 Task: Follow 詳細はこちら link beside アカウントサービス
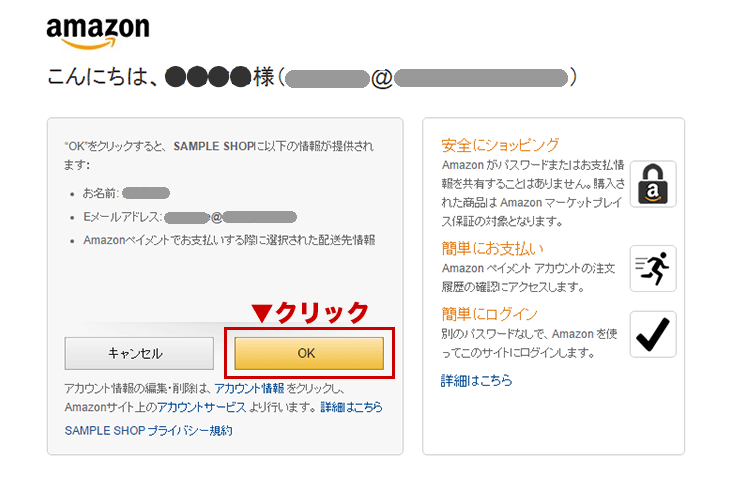(x=351, y=407)
